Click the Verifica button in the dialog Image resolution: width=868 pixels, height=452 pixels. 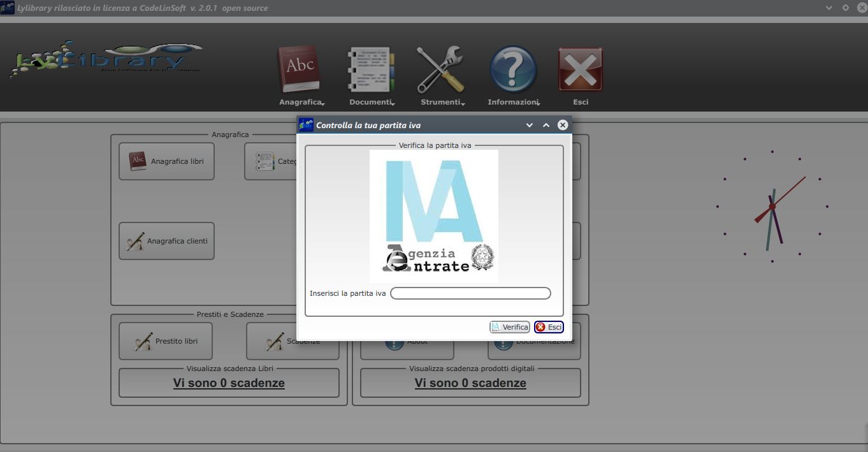(x=510, y=327)
